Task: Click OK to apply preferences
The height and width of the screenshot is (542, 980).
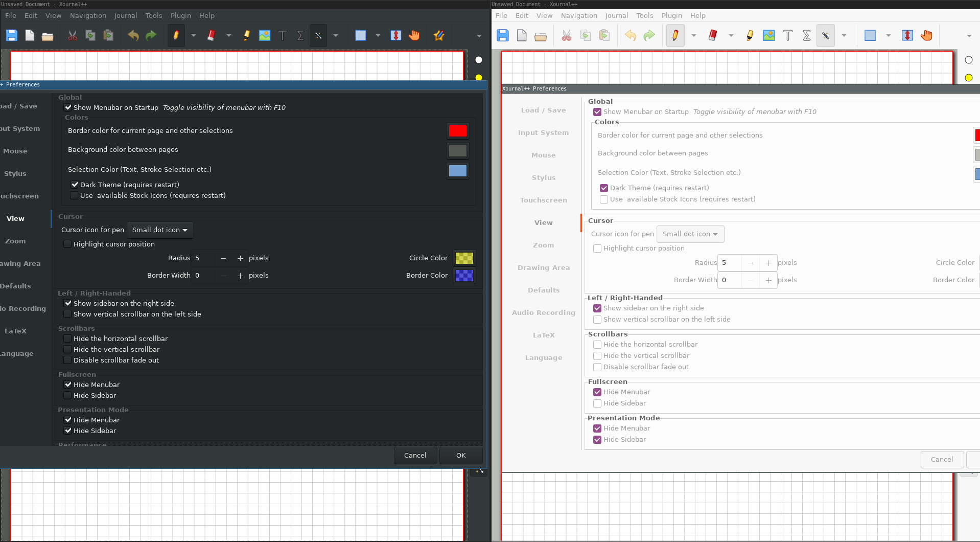Action: coord(460,455)
